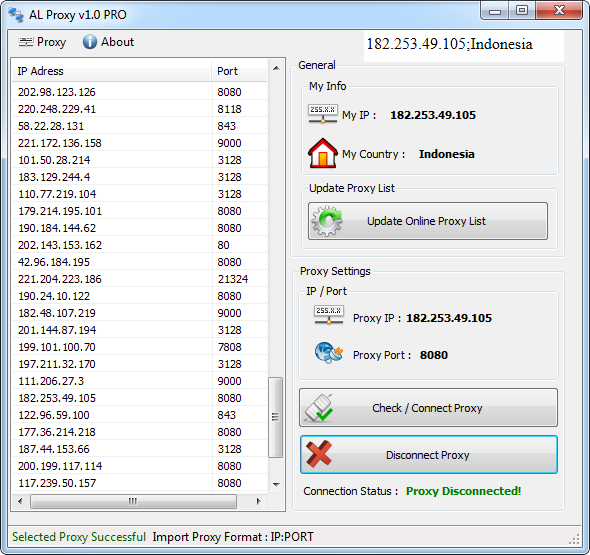Click Update Online Proxy List button

click(x=428, y=221)
